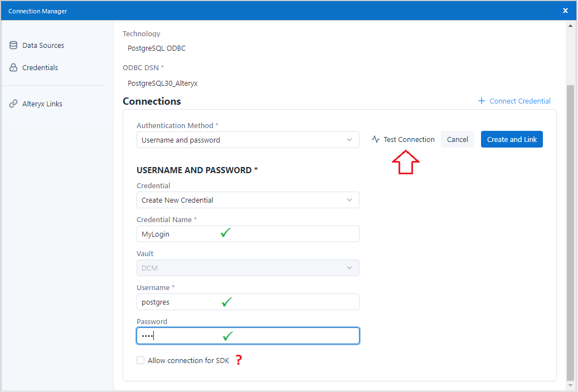578x392 pixels.
Task: Click the green checkmark beside MyLogin
Action: tap(225, 233)
